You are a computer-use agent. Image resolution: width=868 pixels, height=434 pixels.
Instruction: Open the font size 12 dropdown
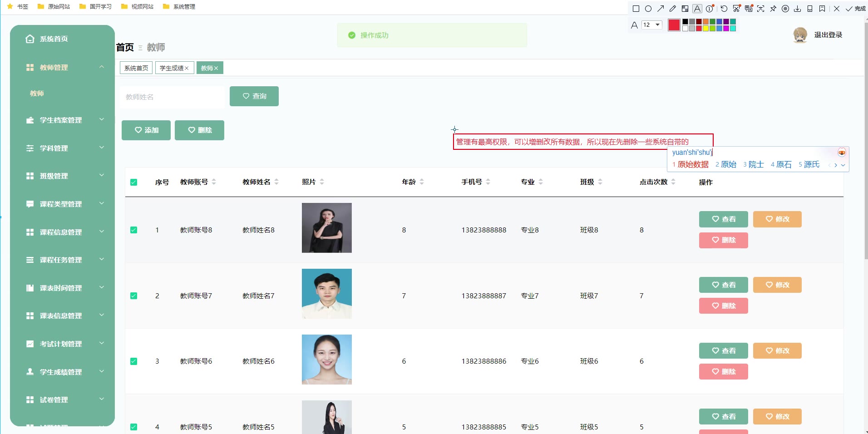651,25
